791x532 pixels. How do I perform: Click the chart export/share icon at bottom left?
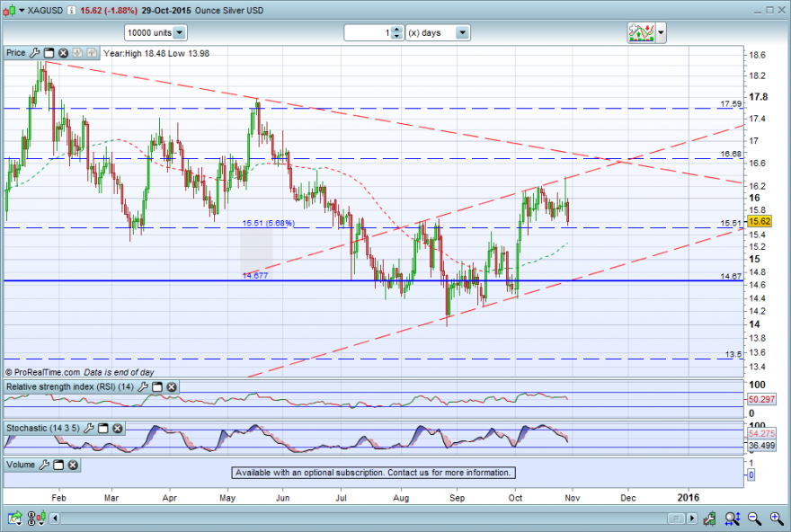[14, 518]
